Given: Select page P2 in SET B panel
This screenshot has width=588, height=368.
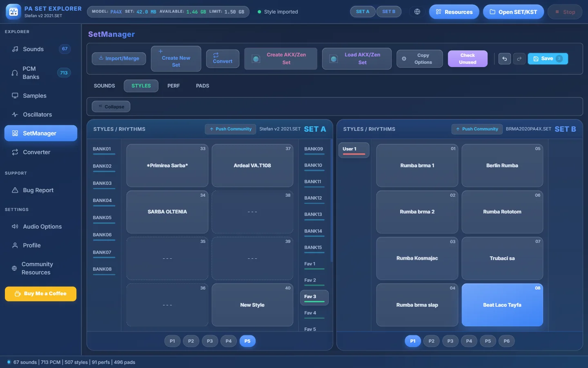Looking at the screenshot, I should (432, 341).
